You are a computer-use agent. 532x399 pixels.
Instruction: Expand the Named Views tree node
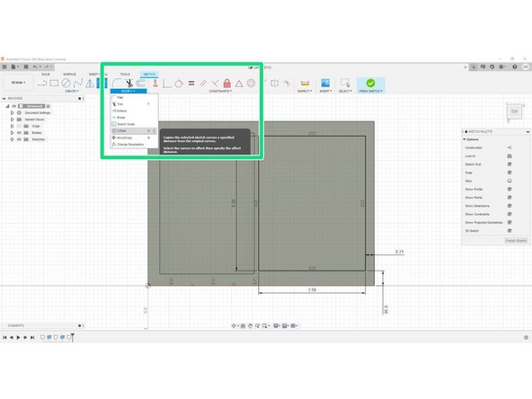pyautogui.click(x=13, y=120)
